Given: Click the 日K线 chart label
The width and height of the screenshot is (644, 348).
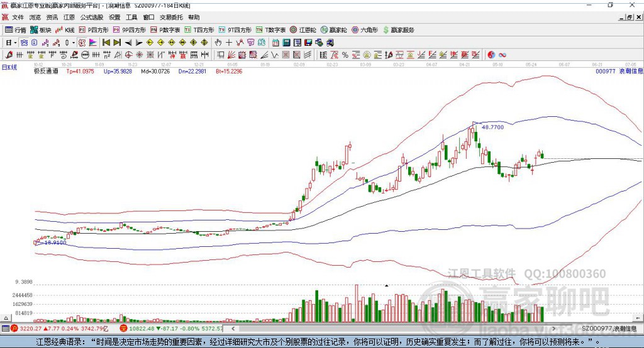Looking at the screenshot, I should (9, 67).
